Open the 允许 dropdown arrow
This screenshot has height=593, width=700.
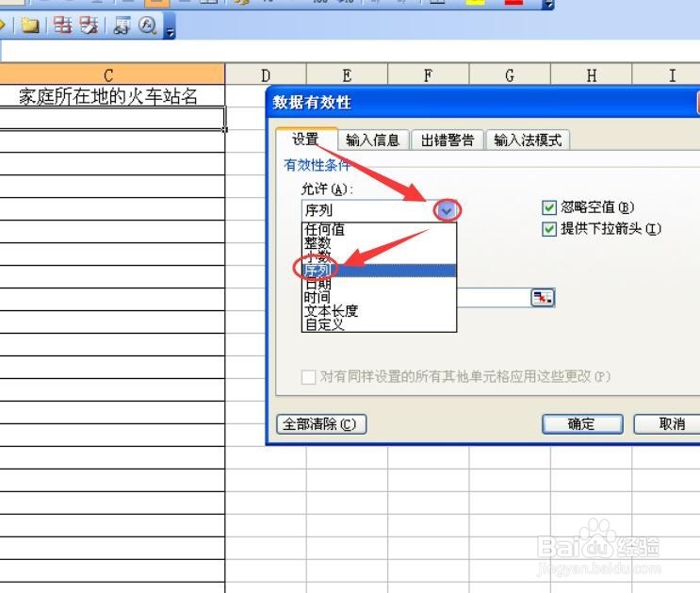(x=447, y=210)
